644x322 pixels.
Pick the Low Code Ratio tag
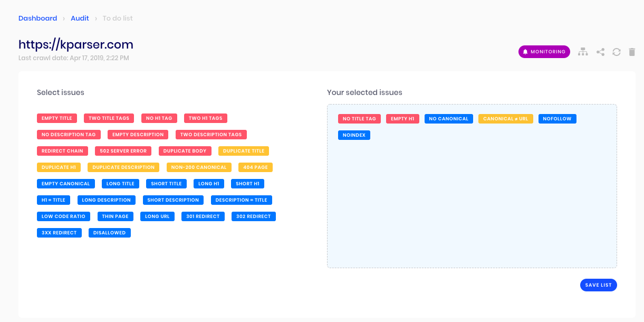[x=63, y=216]
